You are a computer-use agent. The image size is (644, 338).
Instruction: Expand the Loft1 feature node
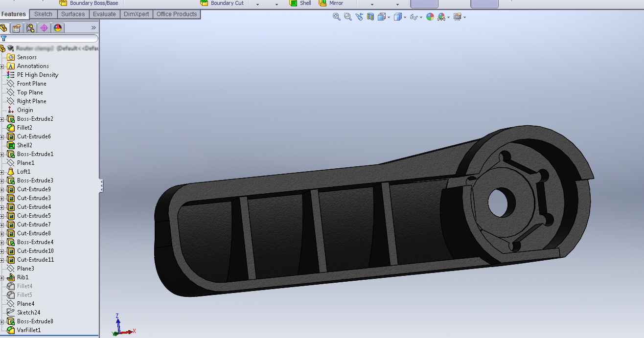coord(2,172)
